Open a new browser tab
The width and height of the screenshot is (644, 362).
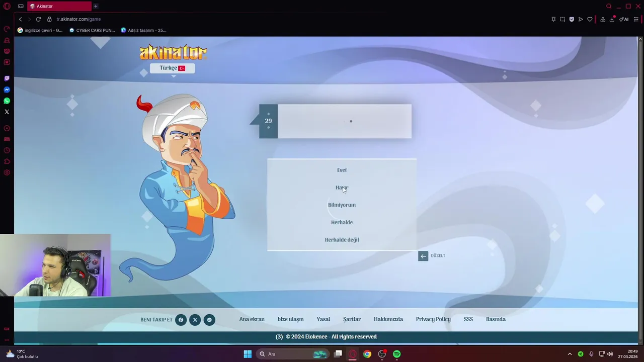(x=96, y=6)
